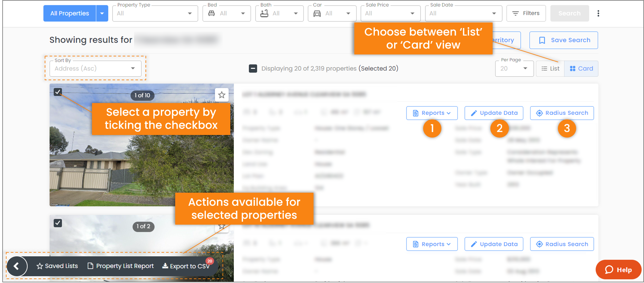644x283 pixels.
Task: Open the Property Type dropdown
Action: pyautogui.click(x=155, y=13)
